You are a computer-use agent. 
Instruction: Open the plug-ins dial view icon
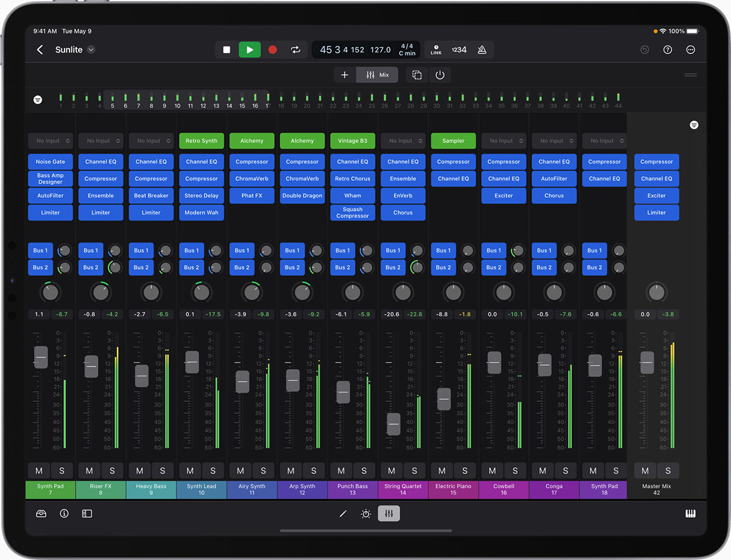[365, 514]
